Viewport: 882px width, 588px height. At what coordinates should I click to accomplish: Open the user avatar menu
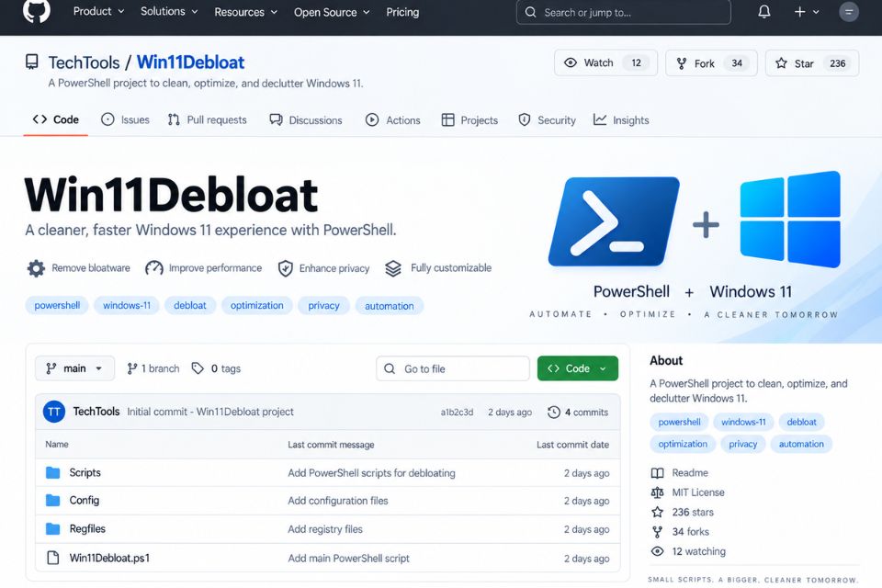coord(849,12)
